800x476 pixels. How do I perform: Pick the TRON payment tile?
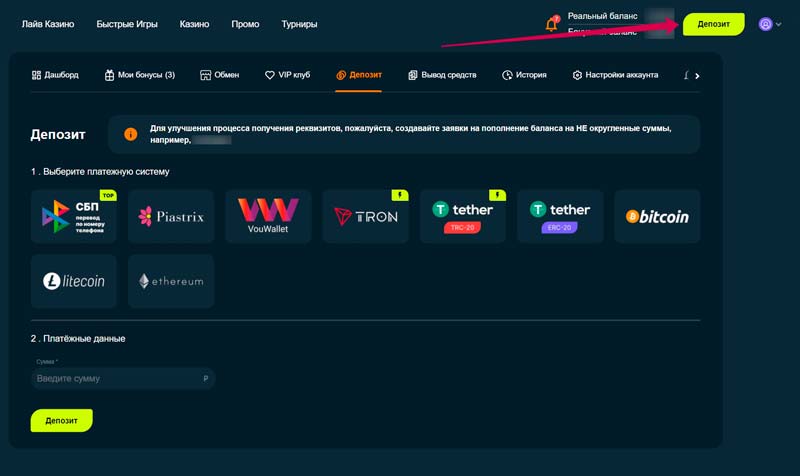pos(365,216)
